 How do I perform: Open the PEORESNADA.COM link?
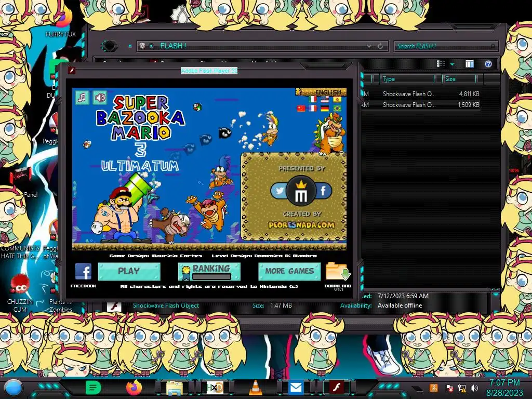[301, 225]
